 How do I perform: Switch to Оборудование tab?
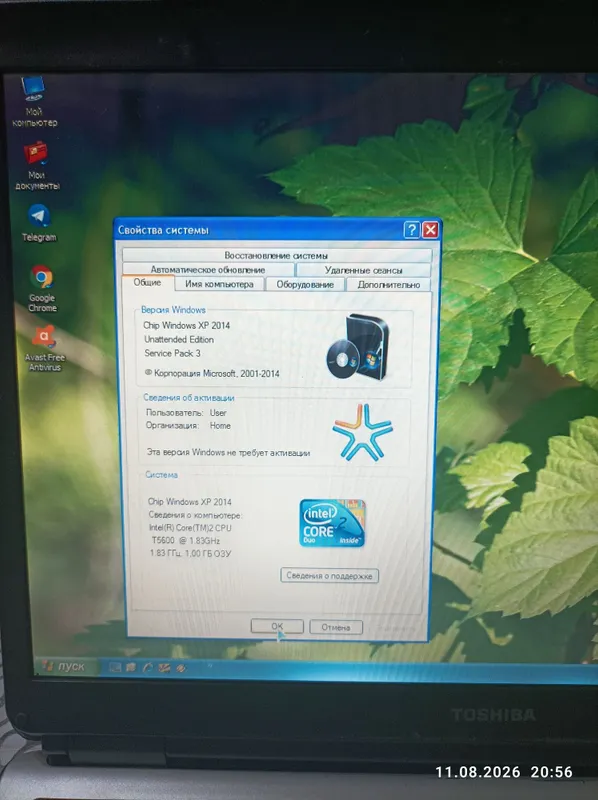pos(305,285)
